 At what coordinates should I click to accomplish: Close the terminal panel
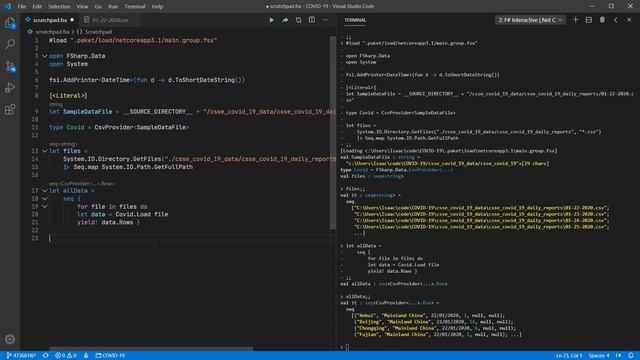629,20
